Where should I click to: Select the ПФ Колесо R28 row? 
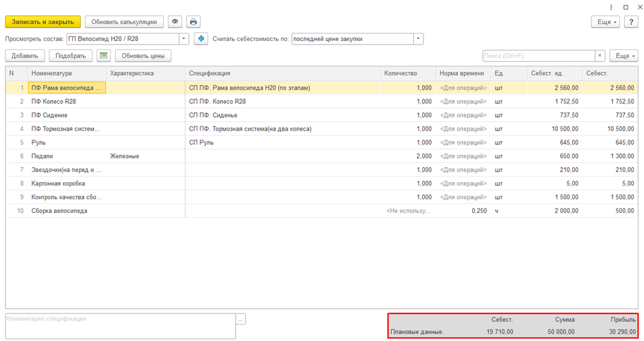tap(321, 101)
